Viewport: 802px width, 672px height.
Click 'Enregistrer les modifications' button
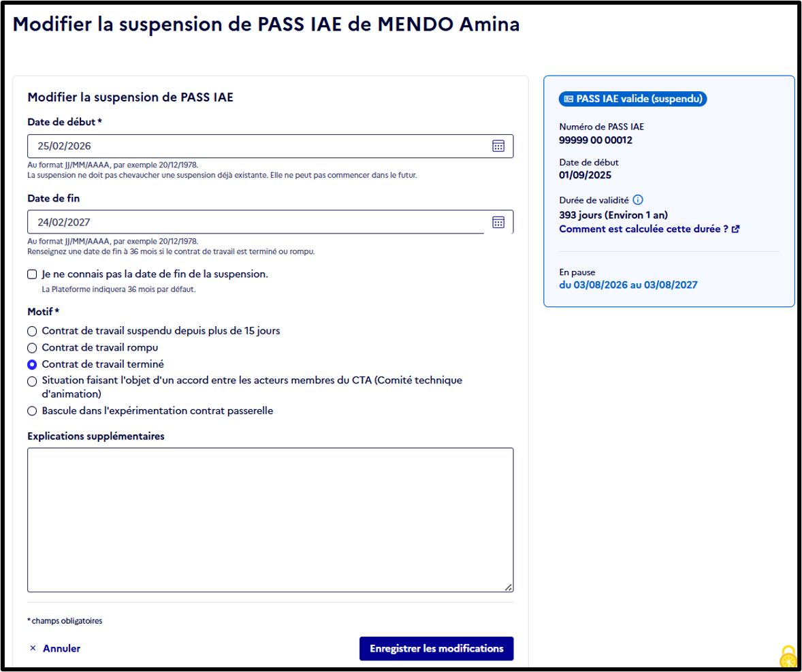pyautogui.click(x=436, y=648)
